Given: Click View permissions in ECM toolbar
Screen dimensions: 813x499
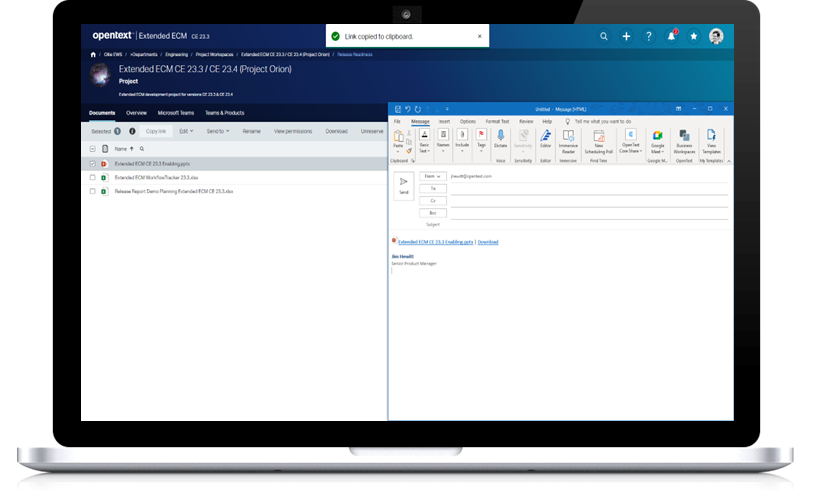Looking at the screenshot, I should click(293, 131).
